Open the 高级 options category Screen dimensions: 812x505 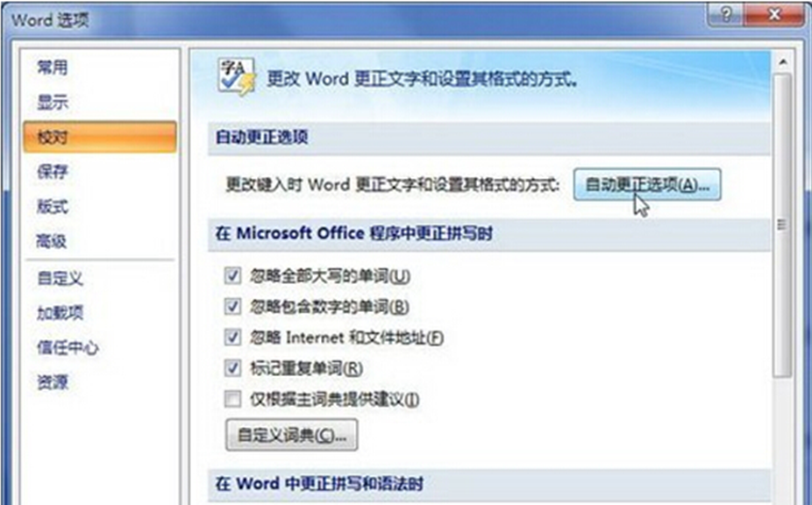51,241
